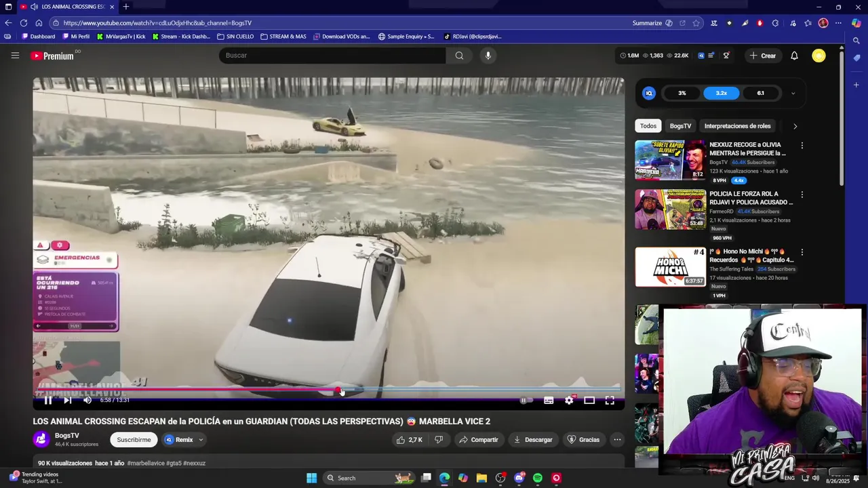Reload the page
The image size is (868, 488).
24,23
